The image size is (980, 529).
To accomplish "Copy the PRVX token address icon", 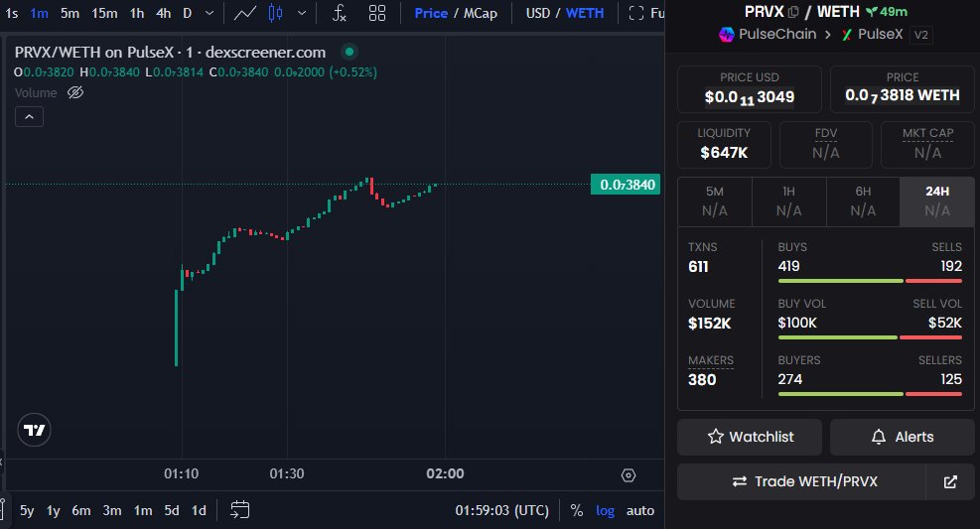I will tap(793, 12).
